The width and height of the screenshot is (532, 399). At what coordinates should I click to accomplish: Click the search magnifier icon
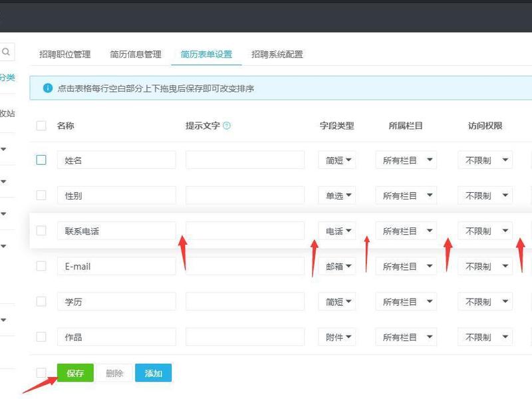coord(6,52)
